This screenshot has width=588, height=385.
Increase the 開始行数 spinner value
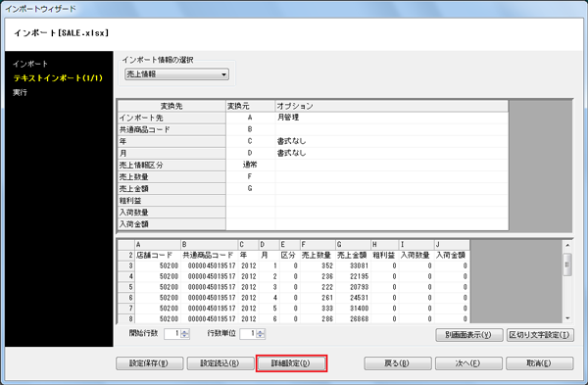click(x=185, y=331)
